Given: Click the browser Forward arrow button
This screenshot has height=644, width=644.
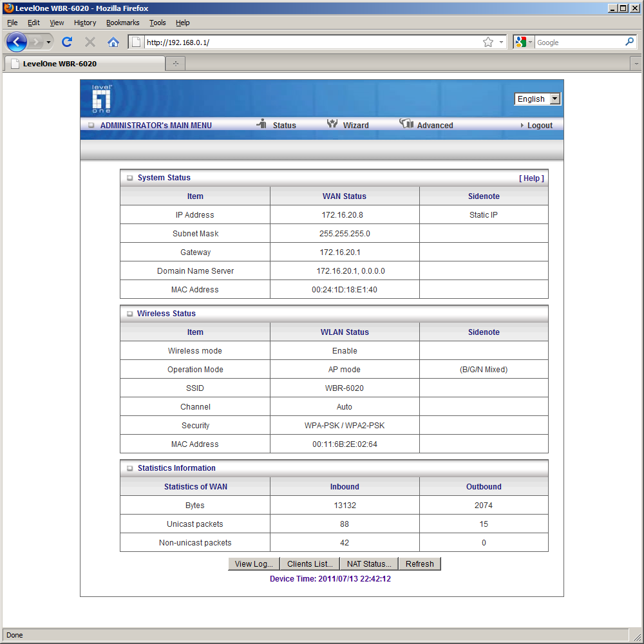Looking at the screenshot, I should [x=36, y=42].
